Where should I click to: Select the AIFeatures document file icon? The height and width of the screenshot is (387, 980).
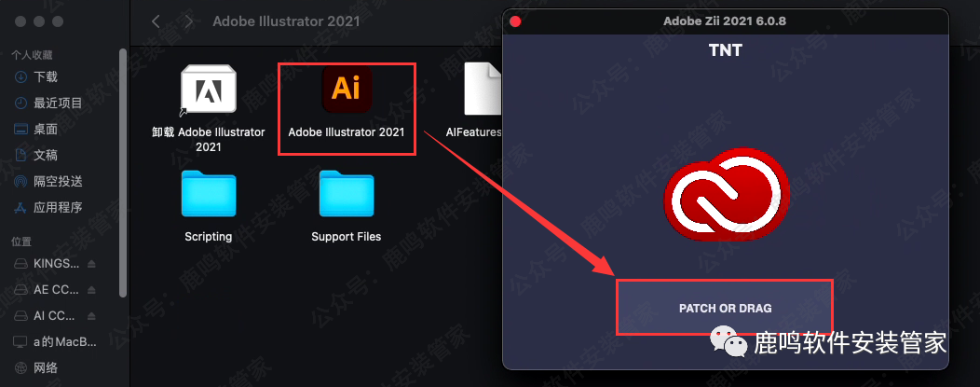tap(483, 89)
